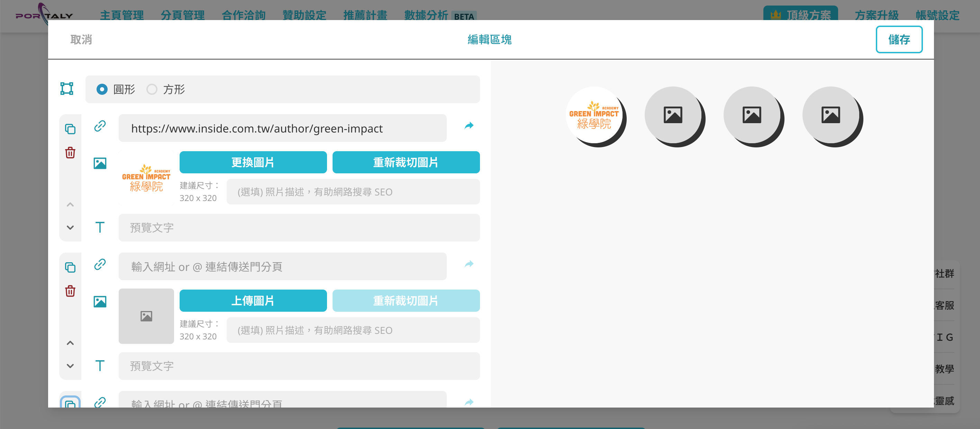Screen dimensions: 980x429
Task: Click 重新裁切圖片 for first item
Action: [x=406, y=162]
